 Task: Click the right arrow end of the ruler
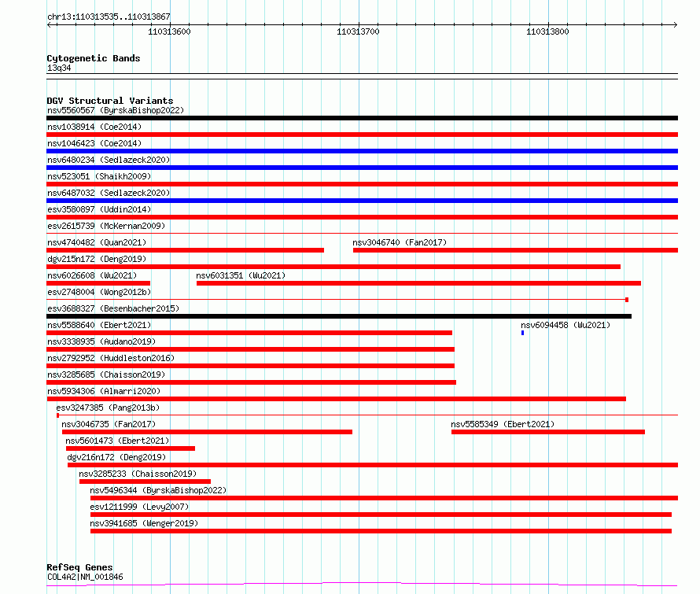click(x=675, y=24)
